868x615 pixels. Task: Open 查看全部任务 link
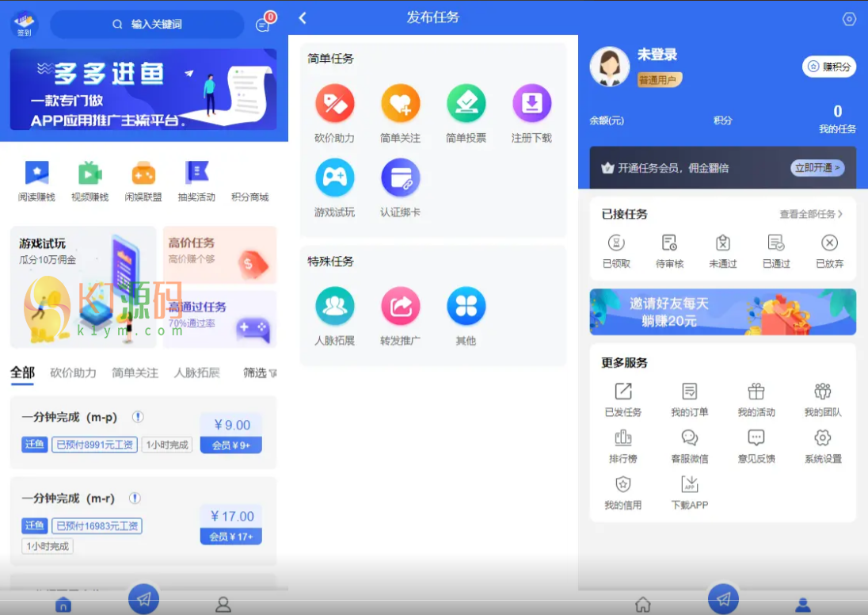coord(811,214)
